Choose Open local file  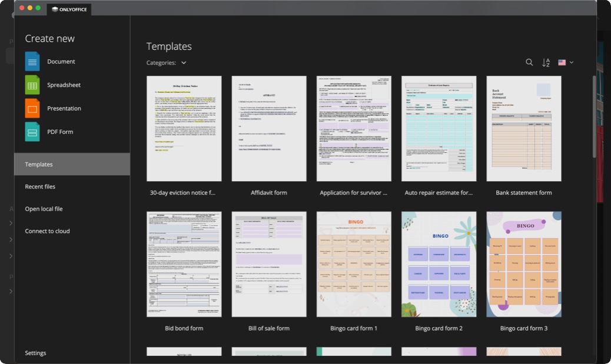(x=44, y=209)
